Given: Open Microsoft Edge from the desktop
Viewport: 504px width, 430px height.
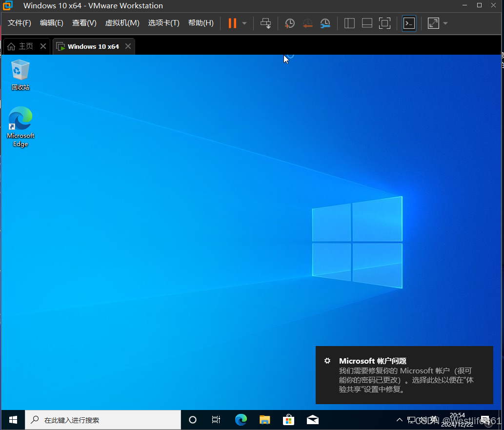Looking at the screenshot, I should 20,119.
